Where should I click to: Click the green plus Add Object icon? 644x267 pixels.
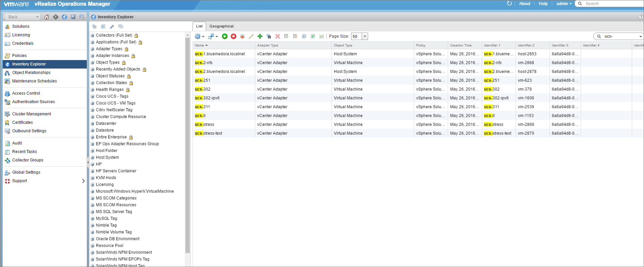[x=260, y=36]
